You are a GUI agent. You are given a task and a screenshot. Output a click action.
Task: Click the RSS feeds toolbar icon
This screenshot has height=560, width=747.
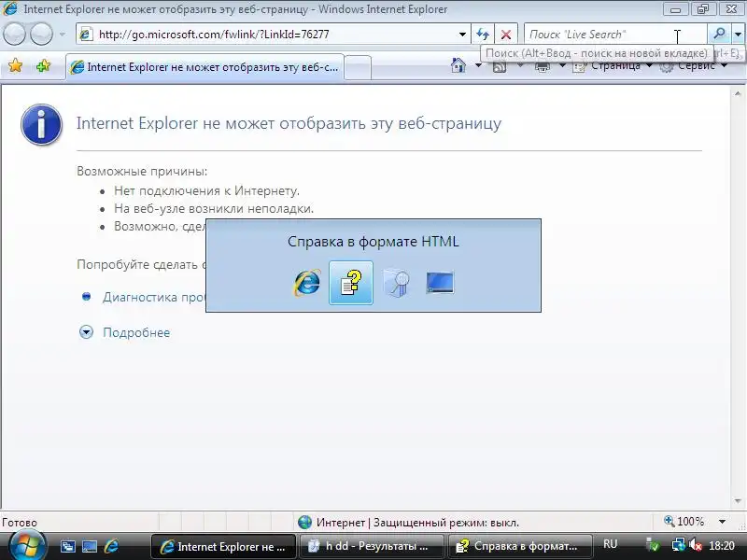[500, 66]
